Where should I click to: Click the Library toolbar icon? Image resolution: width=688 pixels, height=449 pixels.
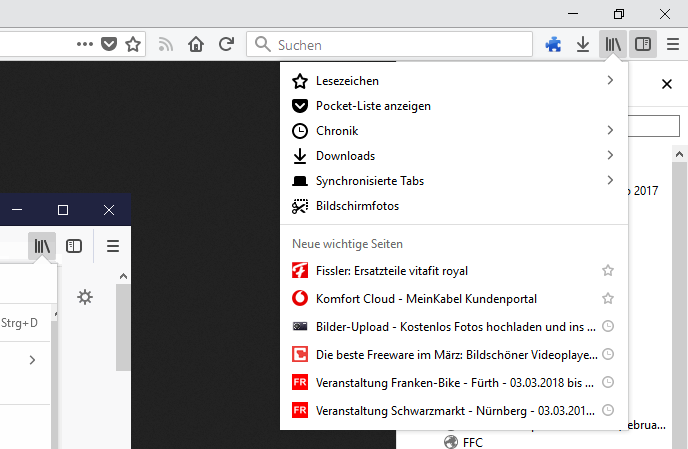[612, 44]
